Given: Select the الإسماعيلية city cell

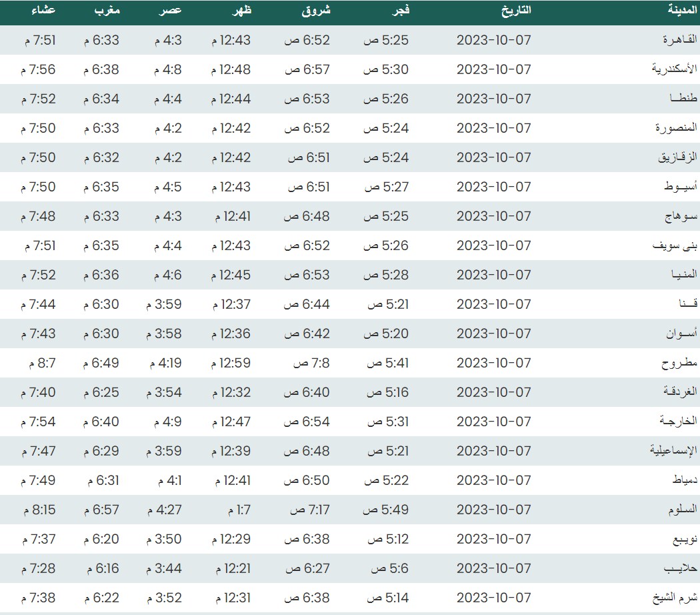Looking at the screenshot, I should (x=673, y=451).
